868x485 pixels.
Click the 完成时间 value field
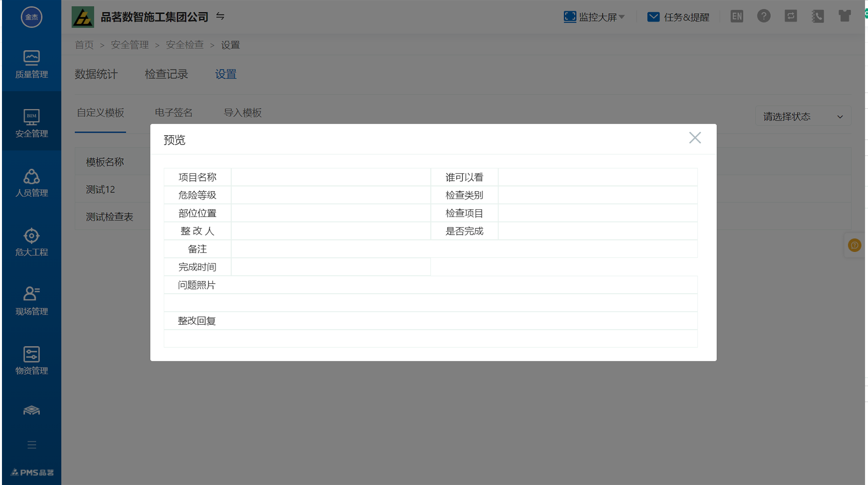331,267
